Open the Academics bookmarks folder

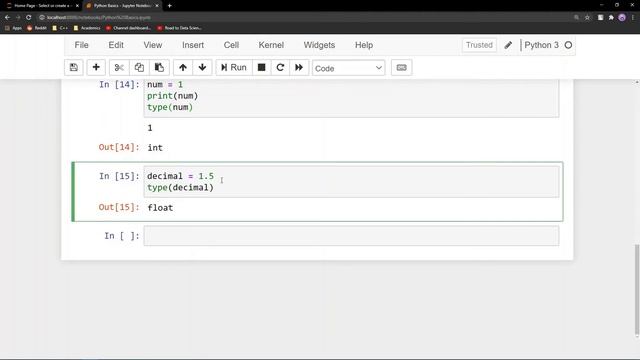(87, 28)
